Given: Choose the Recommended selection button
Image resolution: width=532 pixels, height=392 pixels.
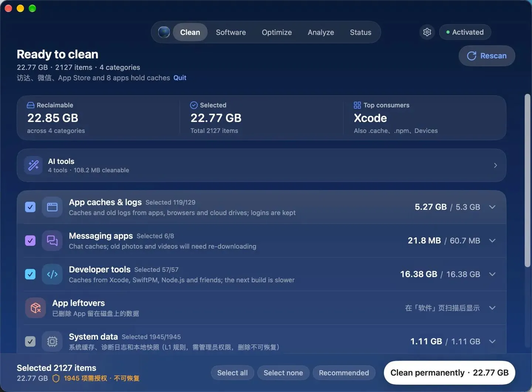Looking at the screenshot, I should (x=344, y=373).
